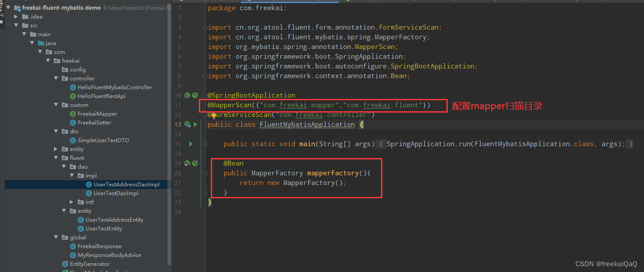Expand the intf package node
The height and width of the screenshot is (272, 644).
click(72, 202)
